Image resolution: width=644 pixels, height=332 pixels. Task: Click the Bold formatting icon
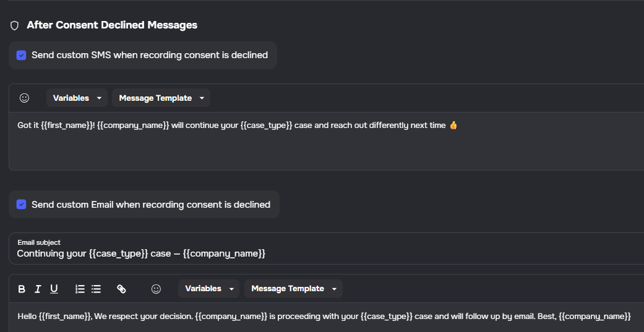22,289
